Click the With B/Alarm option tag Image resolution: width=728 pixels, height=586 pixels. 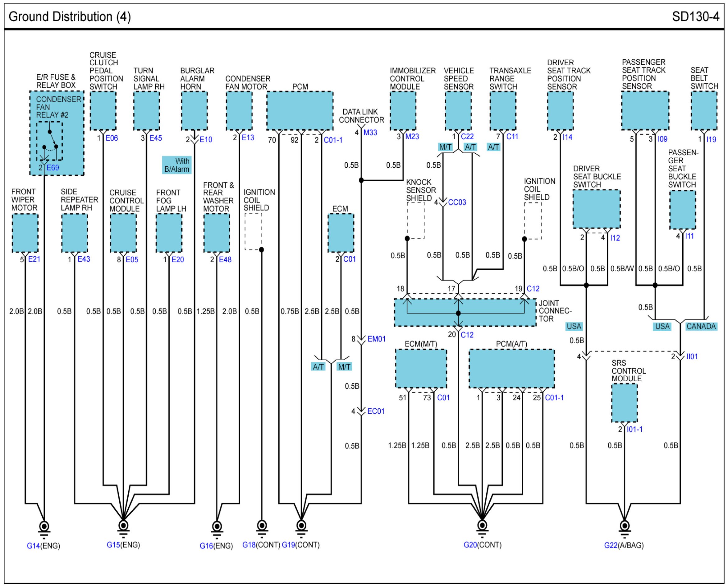(176, 165)
